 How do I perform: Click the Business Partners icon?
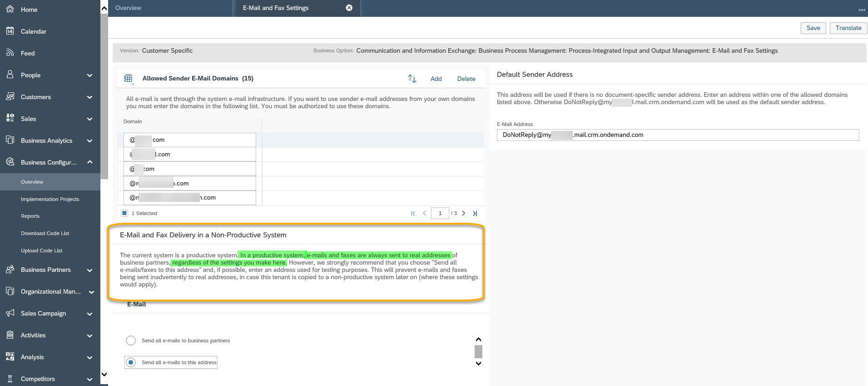click(10, 269)
